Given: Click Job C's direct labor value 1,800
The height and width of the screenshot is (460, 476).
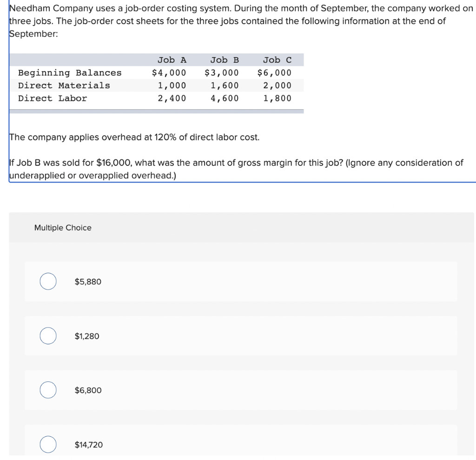Looking at the screenshot, I should pos(277,98).
